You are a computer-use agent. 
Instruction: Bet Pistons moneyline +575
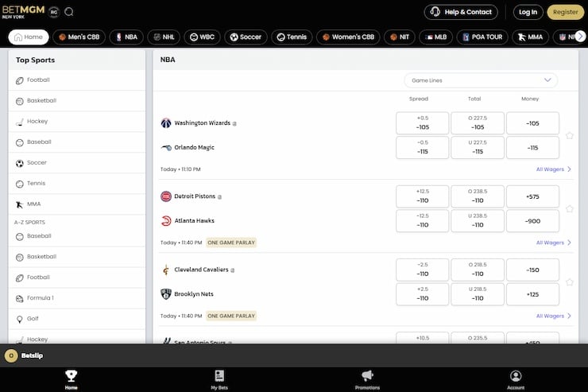pyautogui.click(x=532, y=196)
